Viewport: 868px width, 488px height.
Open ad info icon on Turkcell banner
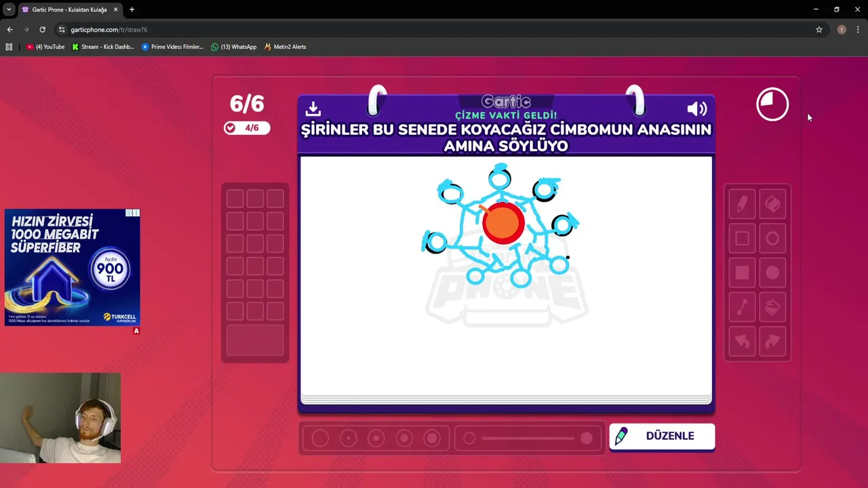(129, 213)
